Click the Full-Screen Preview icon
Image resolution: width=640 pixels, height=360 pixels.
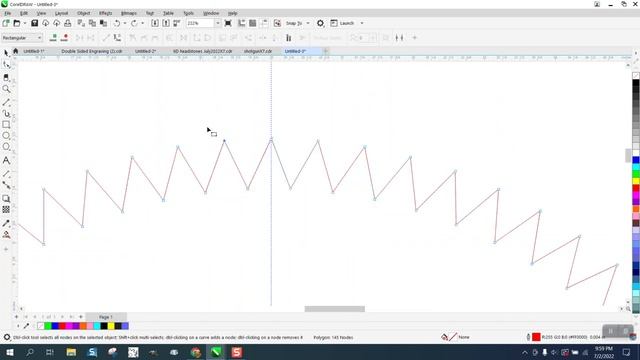[228, 23]
